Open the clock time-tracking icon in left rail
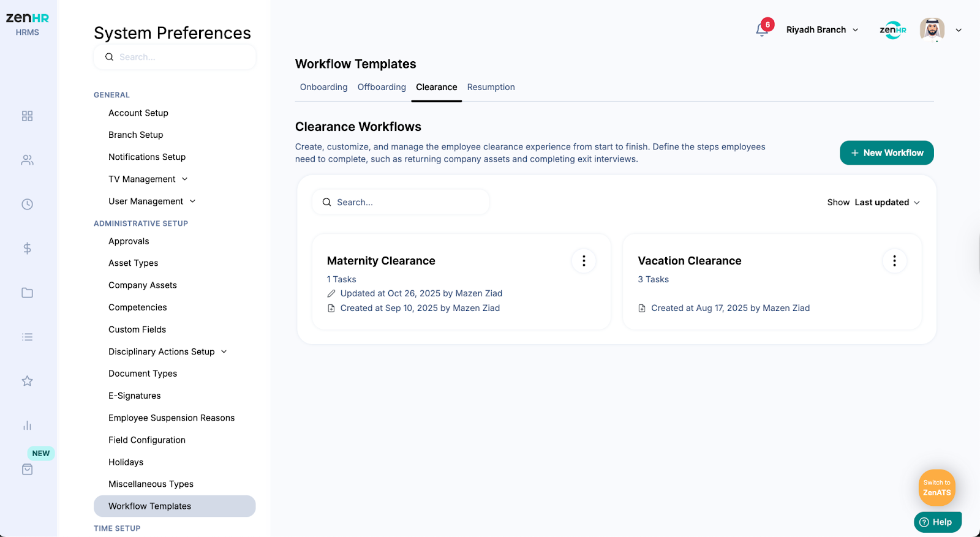980x537 pixels. 27,205
